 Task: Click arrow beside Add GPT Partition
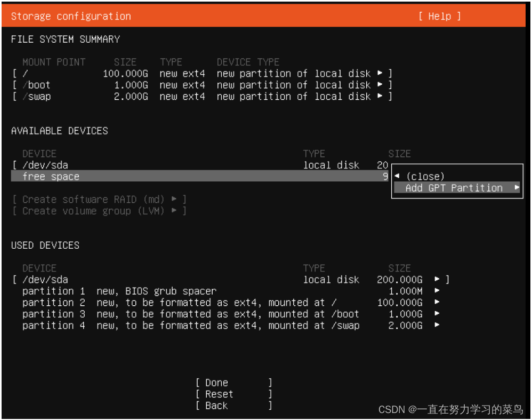pos(517,187)
